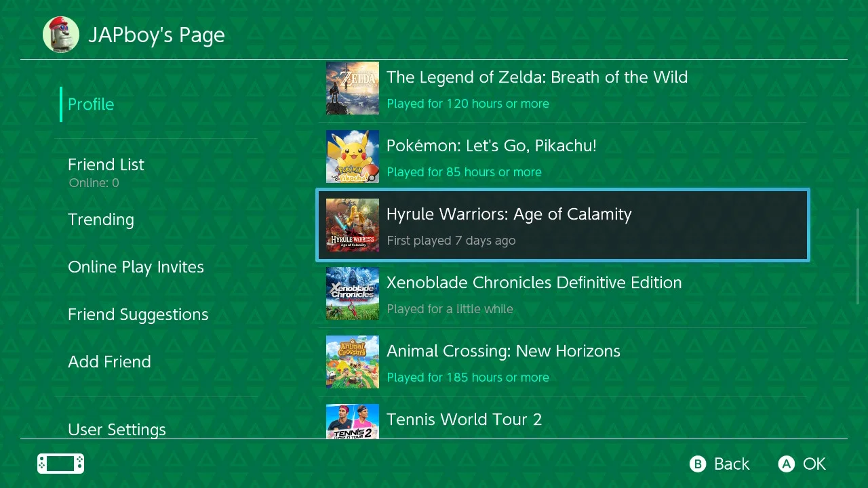This screenshot has height=488, width=868.
Task: Choose Add Friend option
Action: tap(109, 362)
